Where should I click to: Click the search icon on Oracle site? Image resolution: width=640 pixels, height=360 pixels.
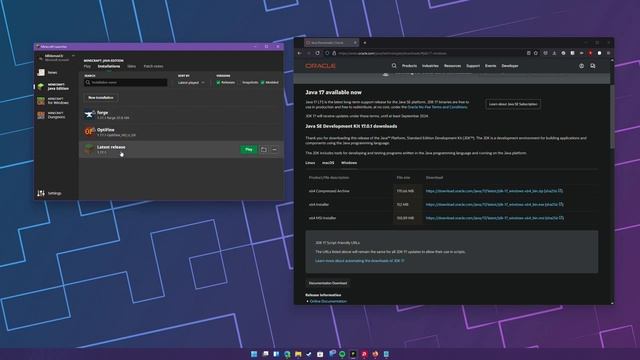(394, 66)
